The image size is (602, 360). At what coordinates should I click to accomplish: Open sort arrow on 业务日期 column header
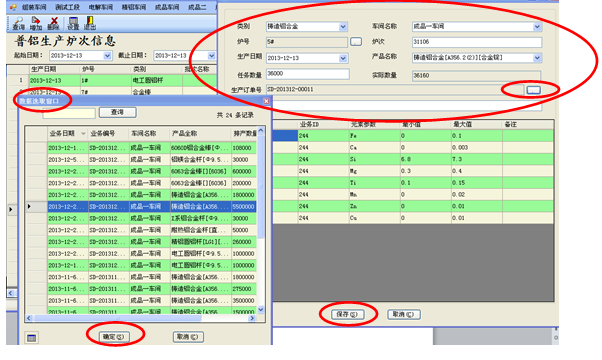click(83, 134)
